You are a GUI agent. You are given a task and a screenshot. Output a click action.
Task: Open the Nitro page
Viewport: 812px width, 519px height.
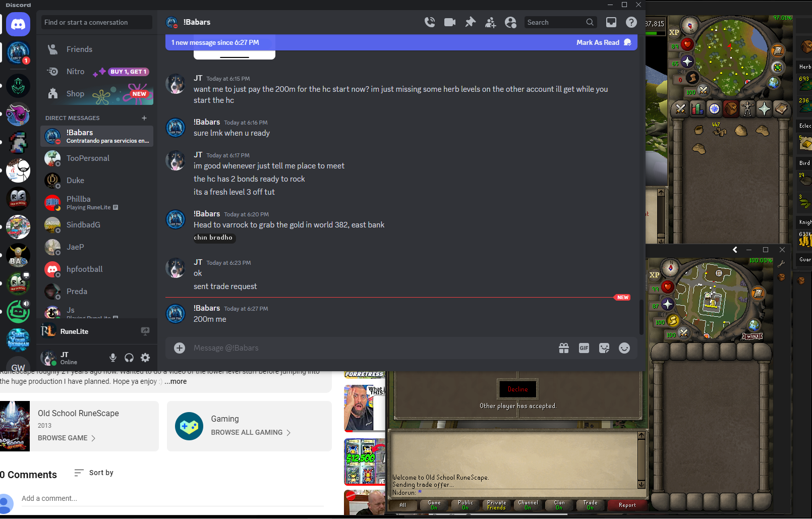97,72
